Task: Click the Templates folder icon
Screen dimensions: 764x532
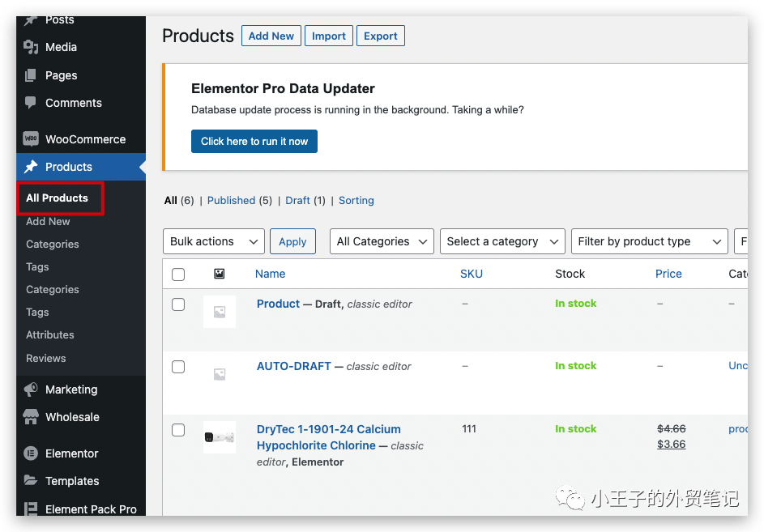Action: (x=31, y=480)
